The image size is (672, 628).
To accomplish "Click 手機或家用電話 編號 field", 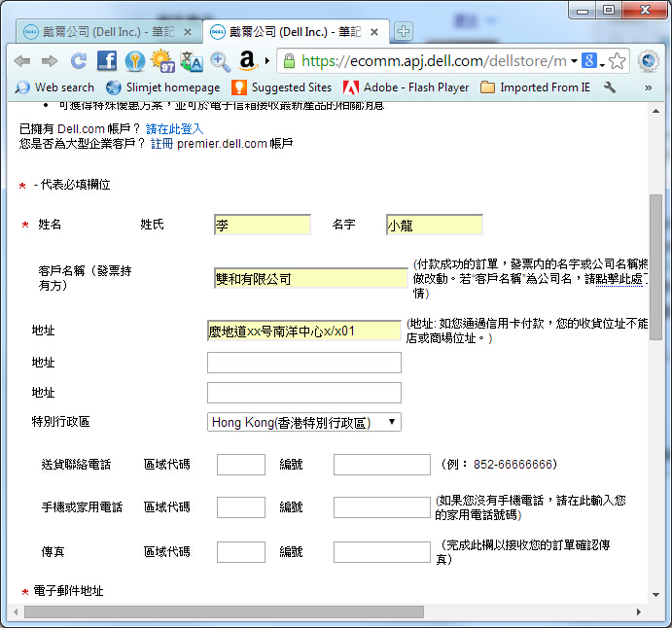I will click(382, 507).
